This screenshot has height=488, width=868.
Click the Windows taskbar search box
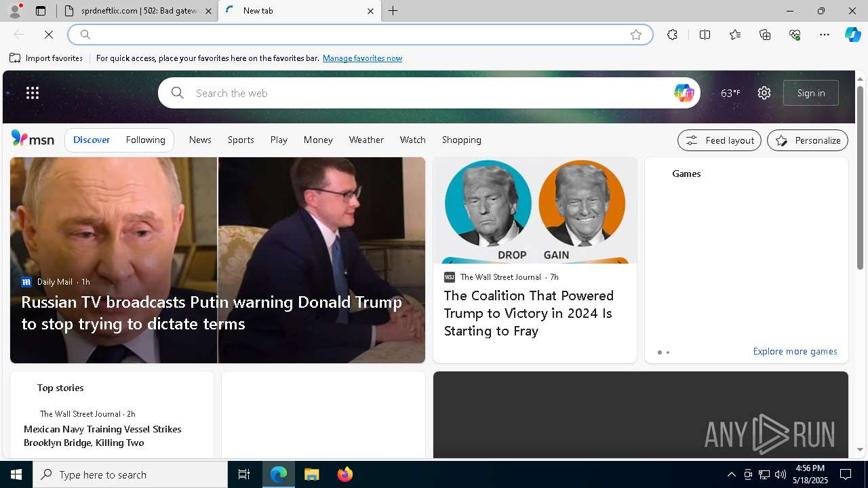[x=130, y=474]
